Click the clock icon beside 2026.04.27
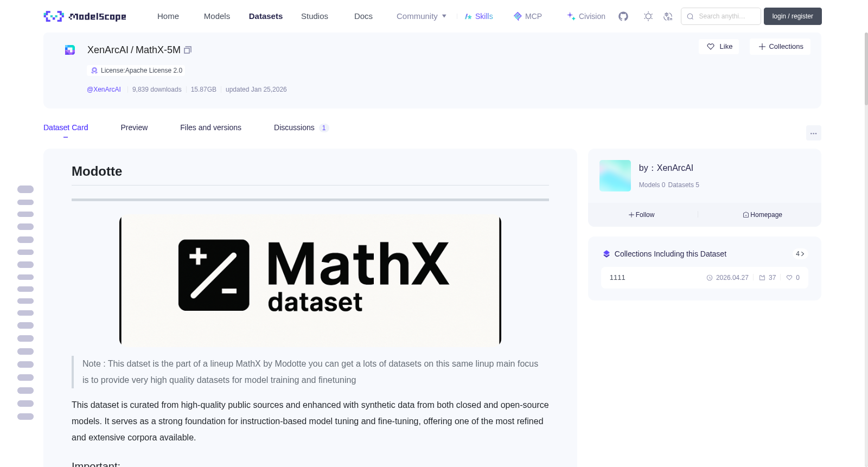Image resolution: width=868 pixels, height=467 pixels. pos(710,278)
